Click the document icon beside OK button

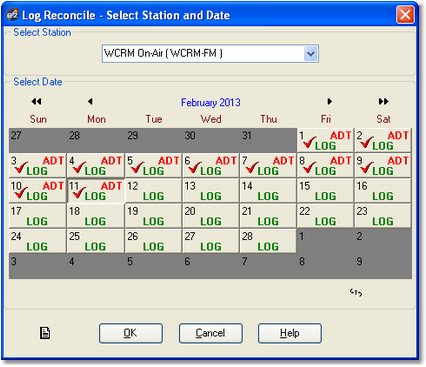[x=45, y=333]
